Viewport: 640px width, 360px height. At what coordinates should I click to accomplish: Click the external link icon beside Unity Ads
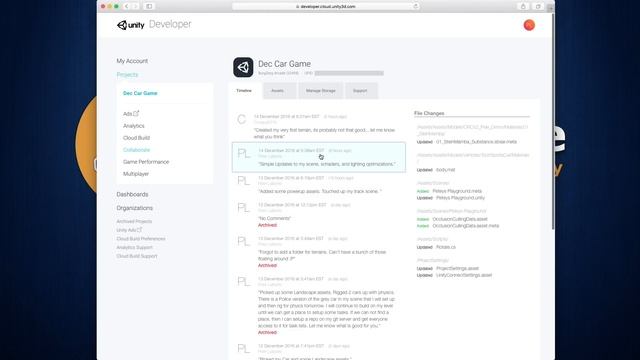139,230
